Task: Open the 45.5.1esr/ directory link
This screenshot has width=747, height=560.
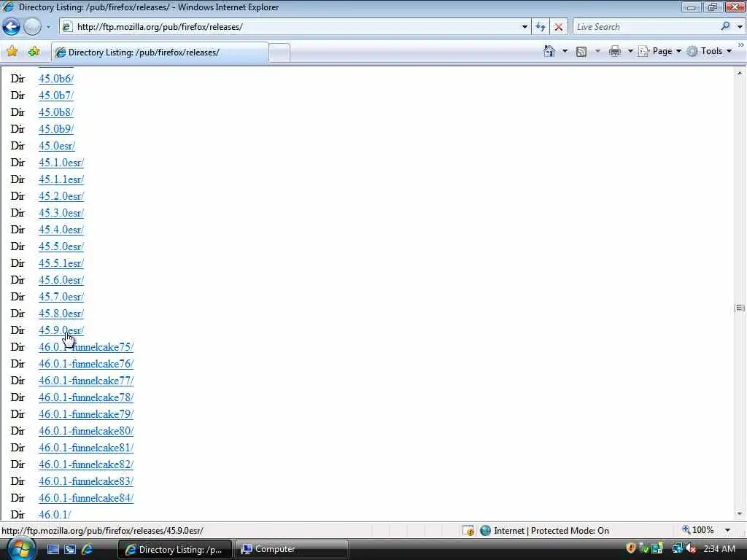Action: tap(61, 262)
